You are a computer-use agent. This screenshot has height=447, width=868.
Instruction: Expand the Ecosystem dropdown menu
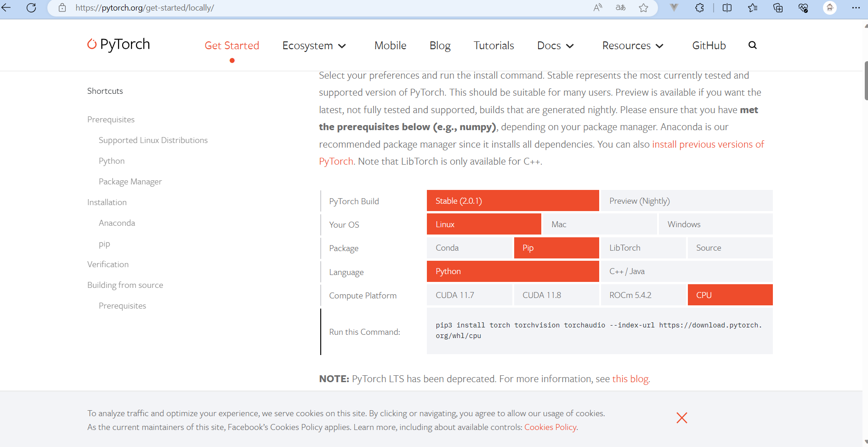click(x=314, y=46)
